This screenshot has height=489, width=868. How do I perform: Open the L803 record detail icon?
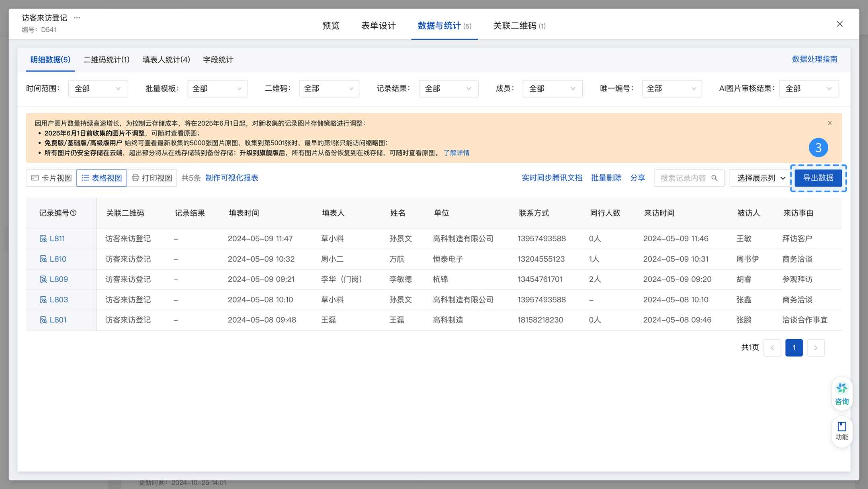pyautogui.click(x=43, y=300)
